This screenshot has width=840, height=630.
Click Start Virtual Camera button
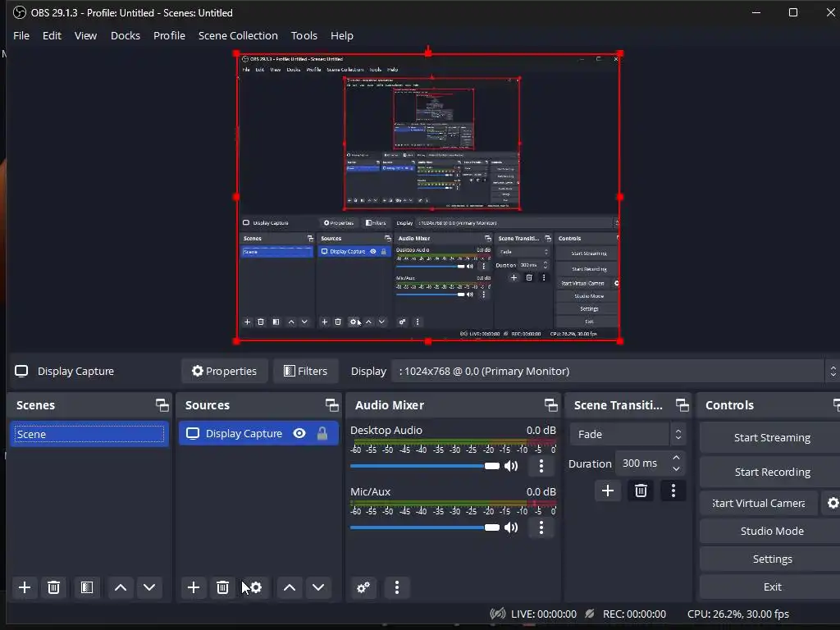tap(759, 503)
